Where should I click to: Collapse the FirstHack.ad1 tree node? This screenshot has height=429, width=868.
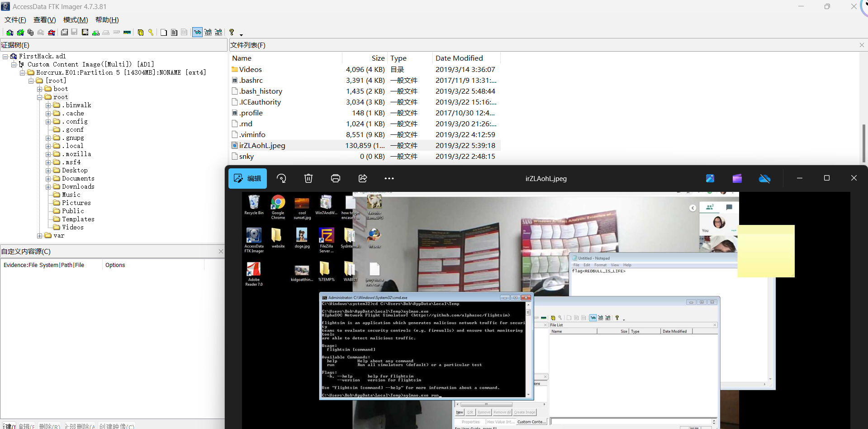point(5,57)
